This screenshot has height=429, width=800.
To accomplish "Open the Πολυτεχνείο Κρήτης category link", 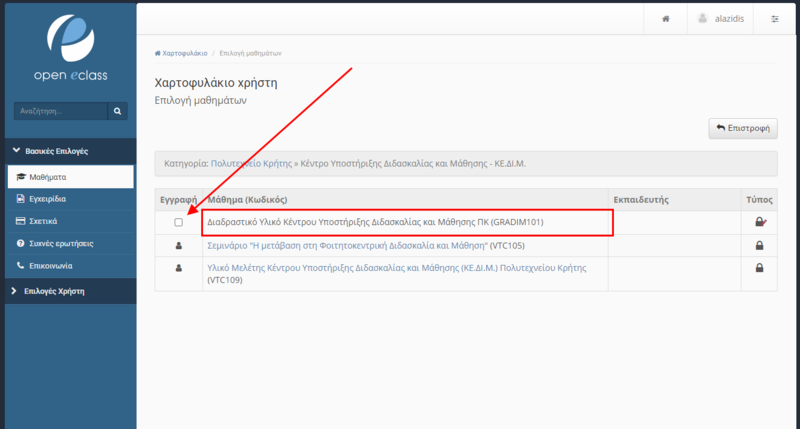I will [x=251, y=163].
